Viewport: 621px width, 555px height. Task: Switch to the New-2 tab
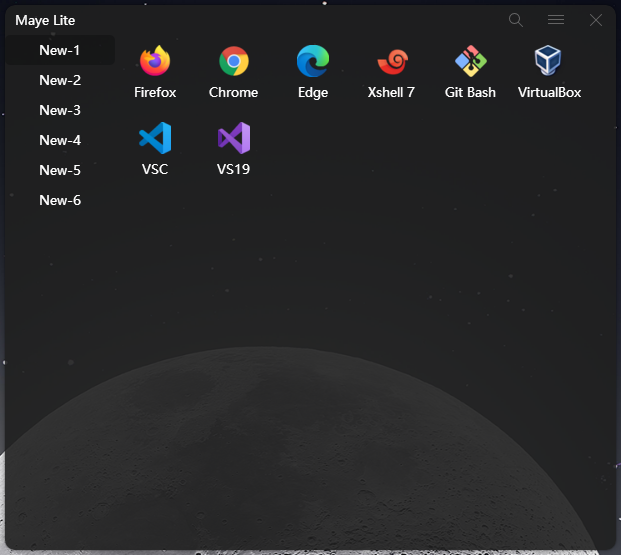click(60, 80)
